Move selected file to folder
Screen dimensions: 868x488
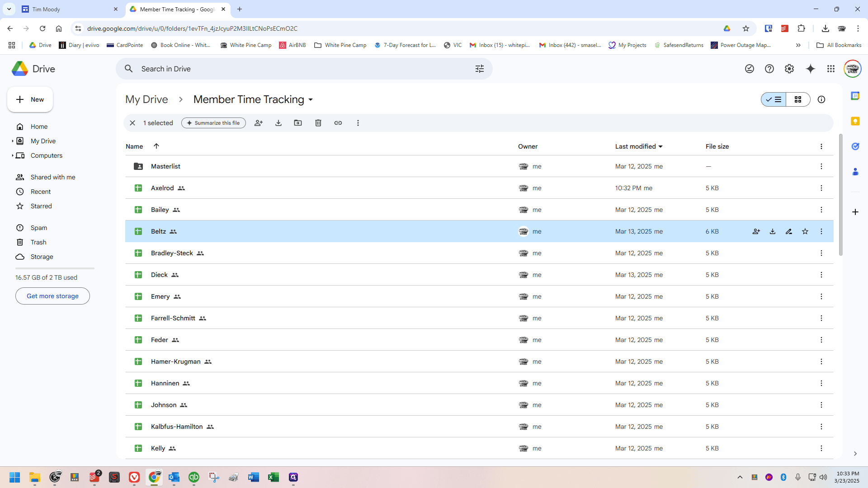coord(298,123)
